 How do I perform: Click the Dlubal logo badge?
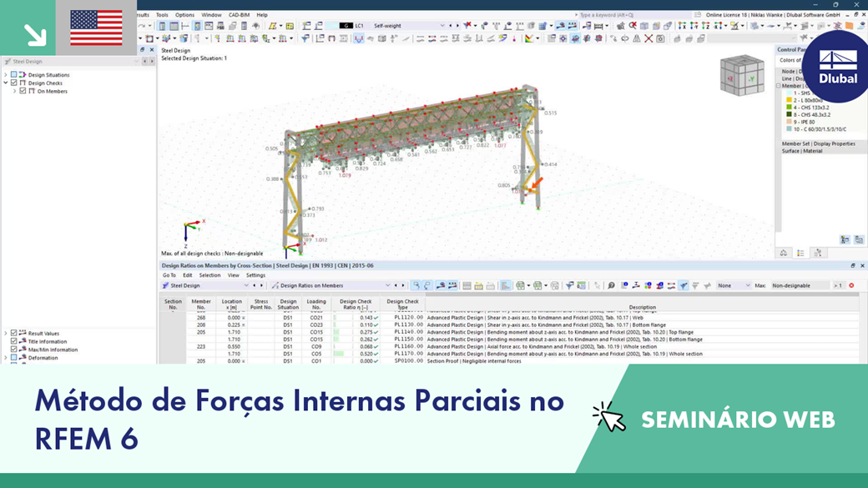[837, 67]
